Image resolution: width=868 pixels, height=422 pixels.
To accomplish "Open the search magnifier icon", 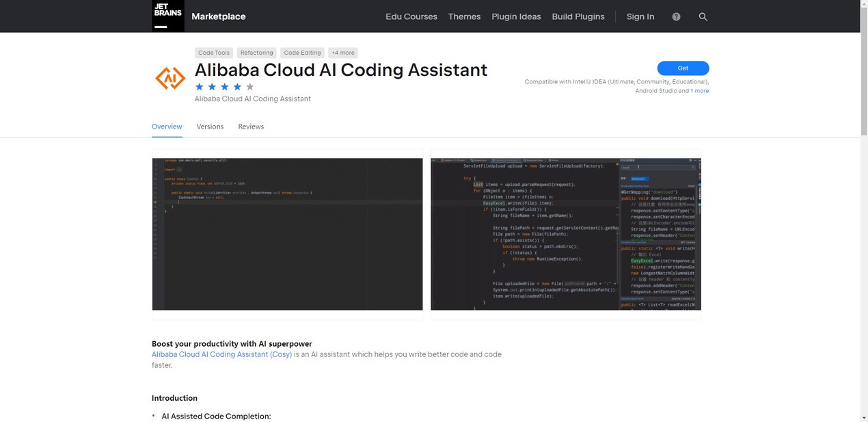I will tap(703, 16).
